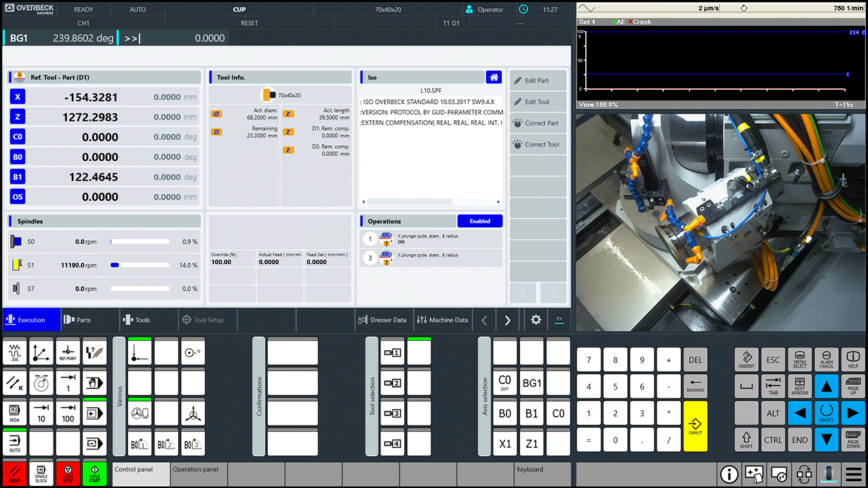Click the Iso panel horizontal scrollbar
The width and height of the screenshot is (868, 488).
click(x=431, y=202)
